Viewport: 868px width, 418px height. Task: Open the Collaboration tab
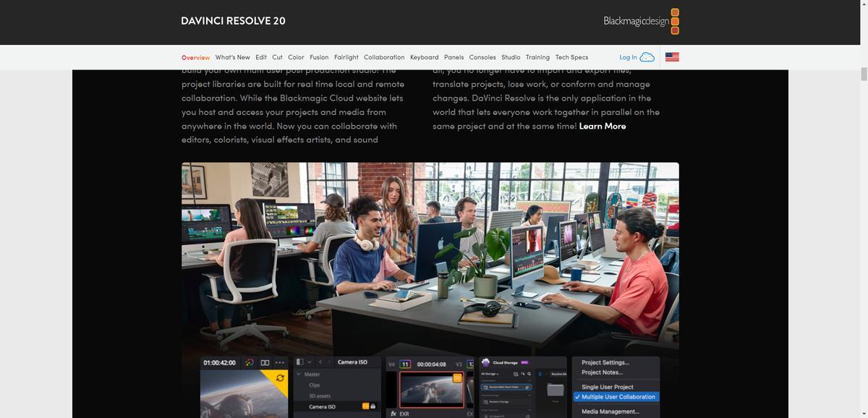384,57
